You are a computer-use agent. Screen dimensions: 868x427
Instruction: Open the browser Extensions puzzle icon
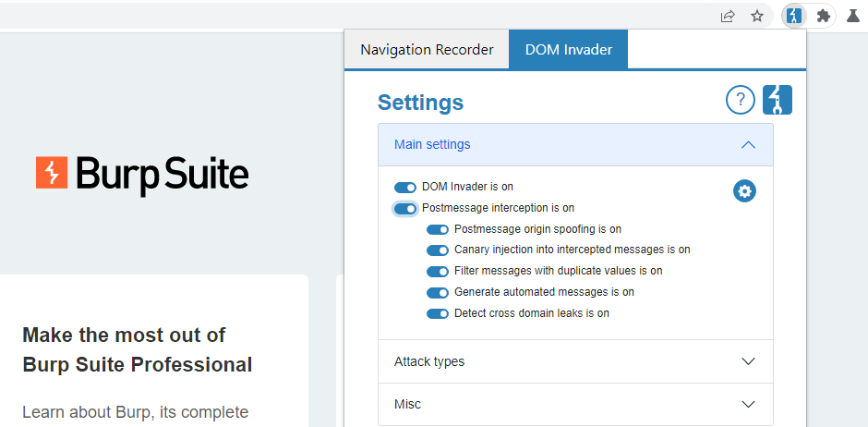pos(824,16)
